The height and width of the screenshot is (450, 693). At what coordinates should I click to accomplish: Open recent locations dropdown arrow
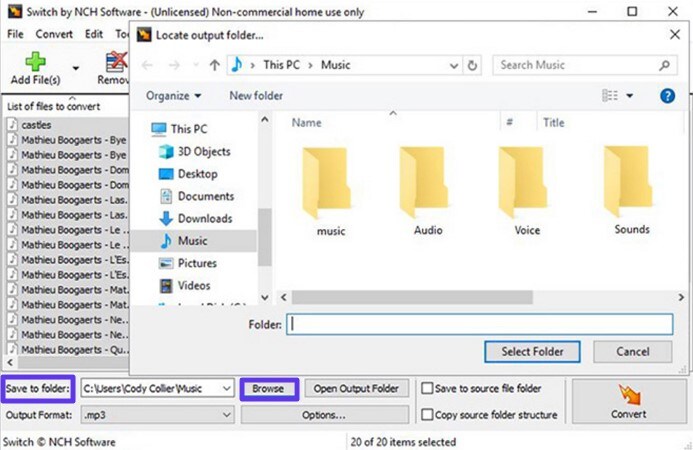click(x=196, y=65)
